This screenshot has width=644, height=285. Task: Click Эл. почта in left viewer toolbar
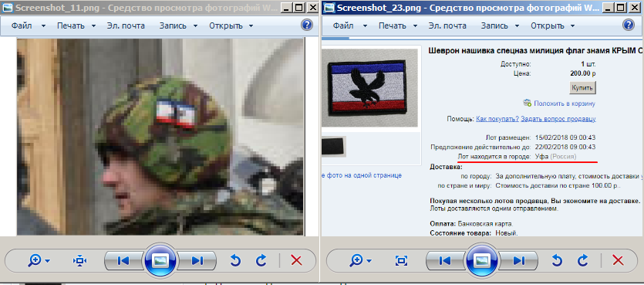point(126,25)
